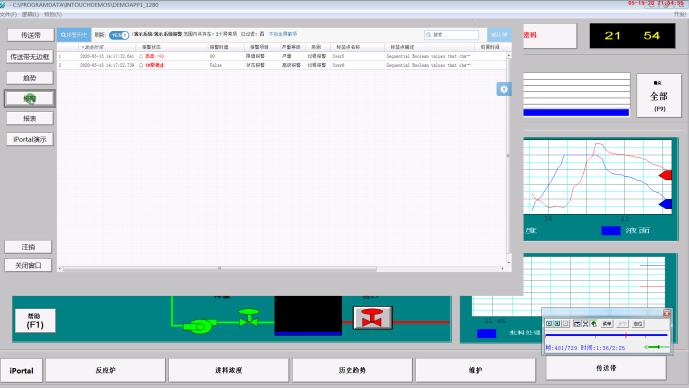Click blue legend swatch under lower trend chart
Screen dimensions: 689x388
click(486, 333)
